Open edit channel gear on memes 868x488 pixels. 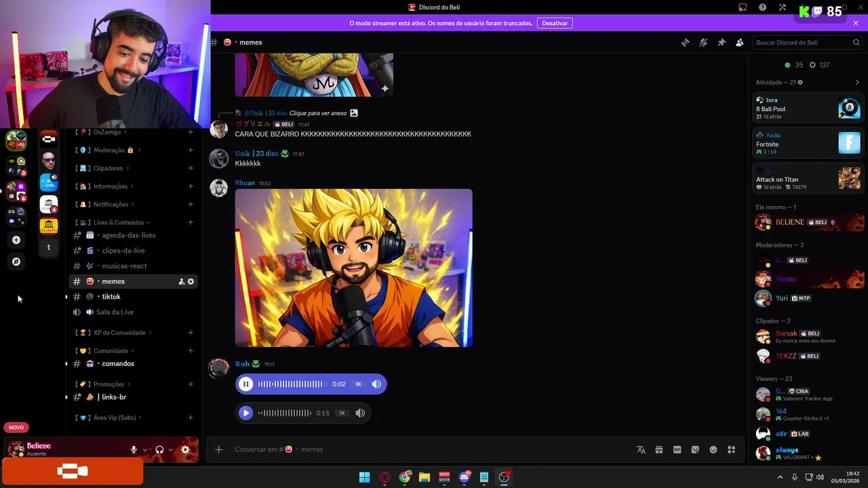[191, 281]
